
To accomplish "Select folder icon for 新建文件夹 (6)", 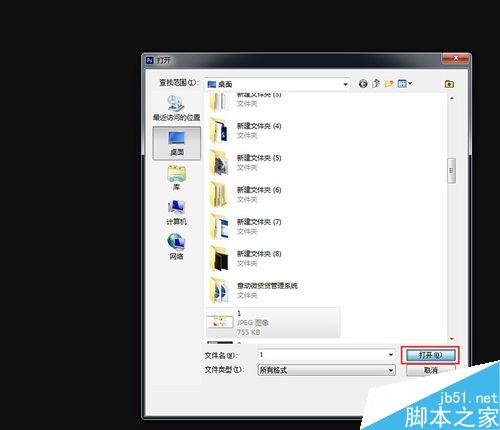I will [219, 195].
